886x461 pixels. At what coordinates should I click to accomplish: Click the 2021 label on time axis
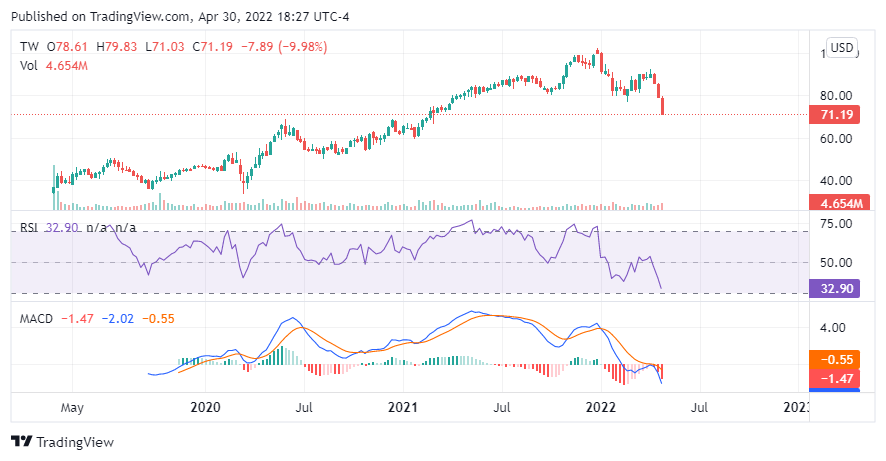point(403,407)
